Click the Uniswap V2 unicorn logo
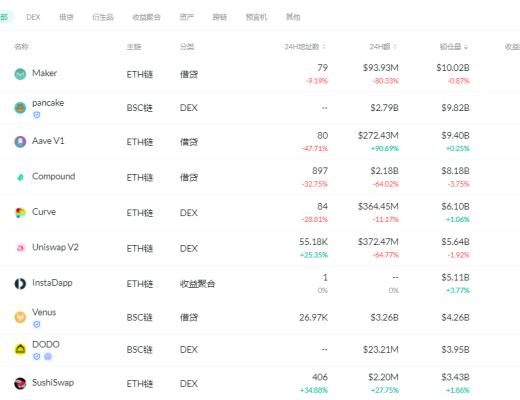Screen dimensions: 520x400 (x=20, y=248)
